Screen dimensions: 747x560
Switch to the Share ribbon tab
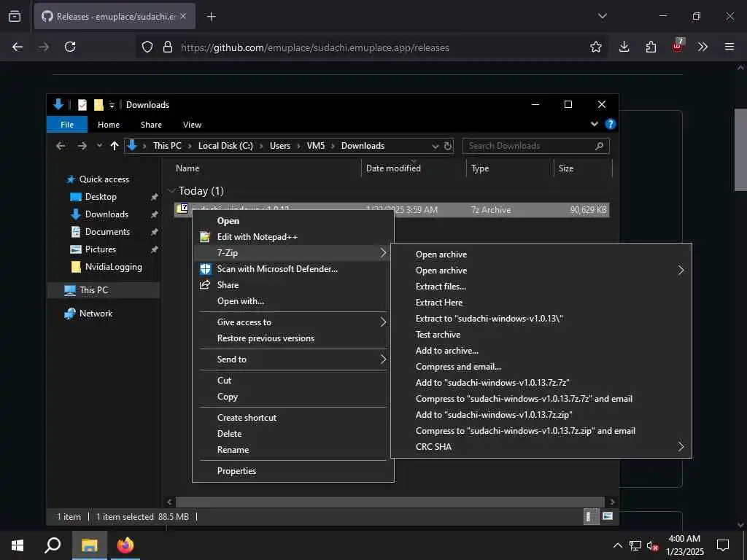(151, 125)
